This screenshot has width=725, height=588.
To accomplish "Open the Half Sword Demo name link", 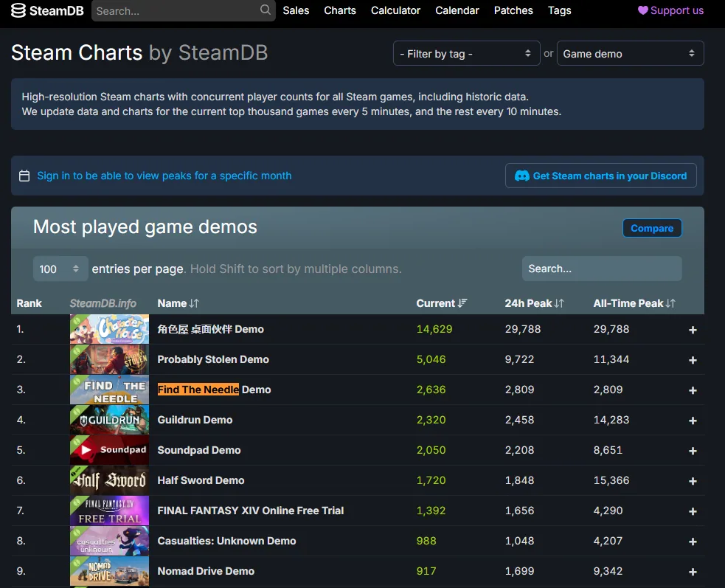I will (201, 480).
